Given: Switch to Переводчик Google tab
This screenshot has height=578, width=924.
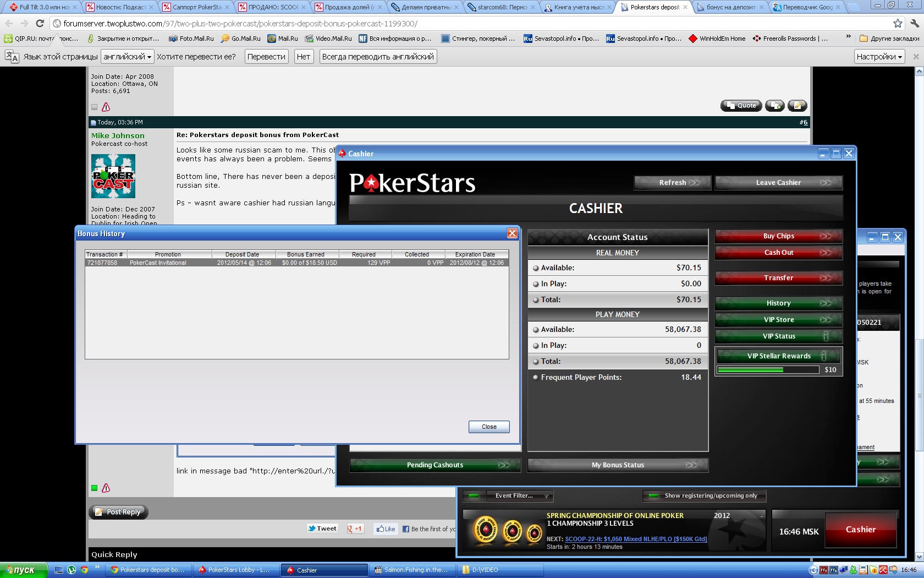Looking at the screenshot, I should (807, 7).
